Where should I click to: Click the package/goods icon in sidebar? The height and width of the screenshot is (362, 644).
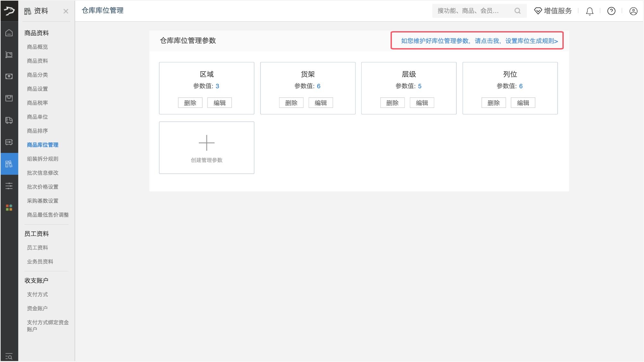(x=9, y=98)
